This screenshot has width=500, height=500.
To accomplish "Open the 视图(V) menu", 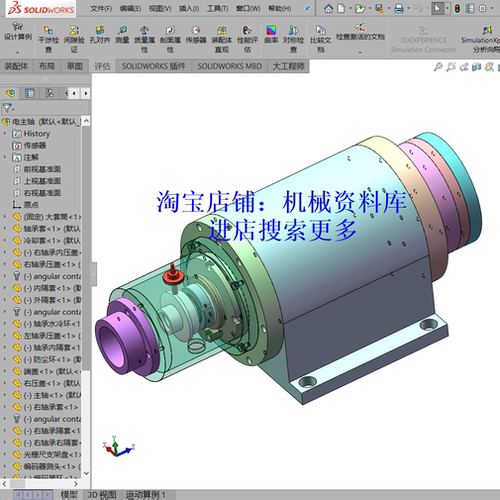I will (160, 9).
